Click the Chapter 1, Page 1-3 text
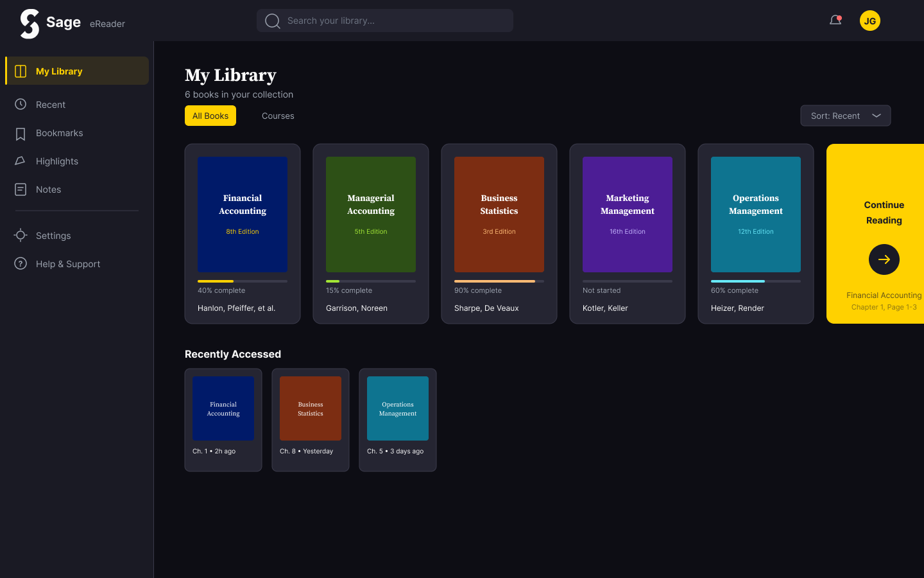The height and width of the screenshot is (578, 924). pyautogui.click(x=884, y=307)
